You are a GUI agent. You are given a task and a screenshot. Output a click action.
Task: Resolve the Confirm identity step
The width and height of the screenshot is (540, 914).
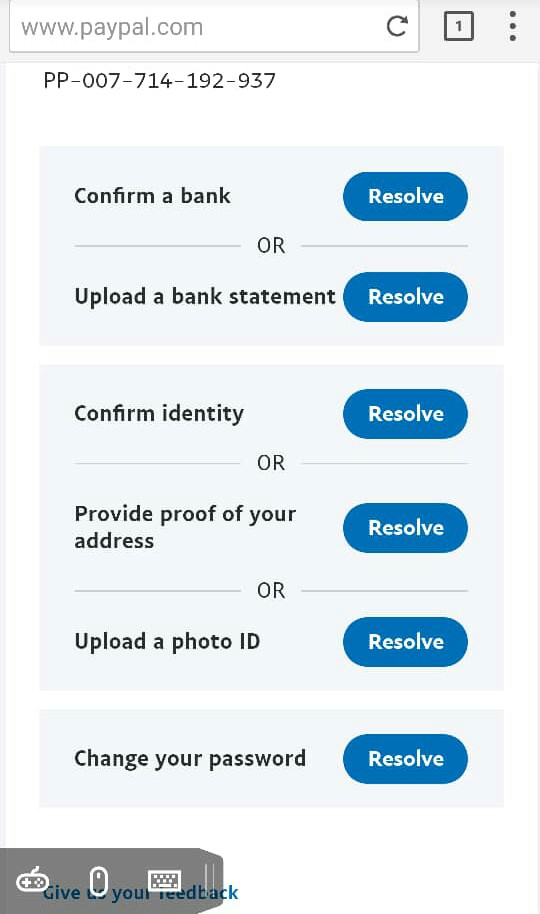(405, 414)
